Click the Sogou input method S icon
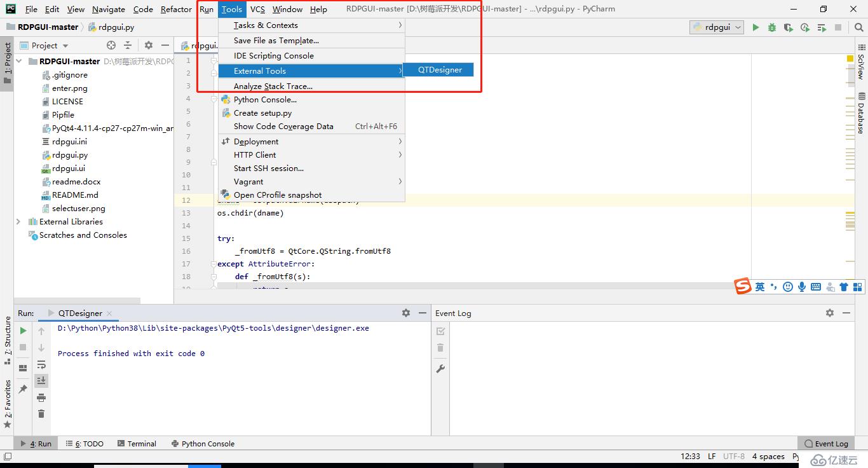Viewport: 868px width, 468px height. pos(743,287)
